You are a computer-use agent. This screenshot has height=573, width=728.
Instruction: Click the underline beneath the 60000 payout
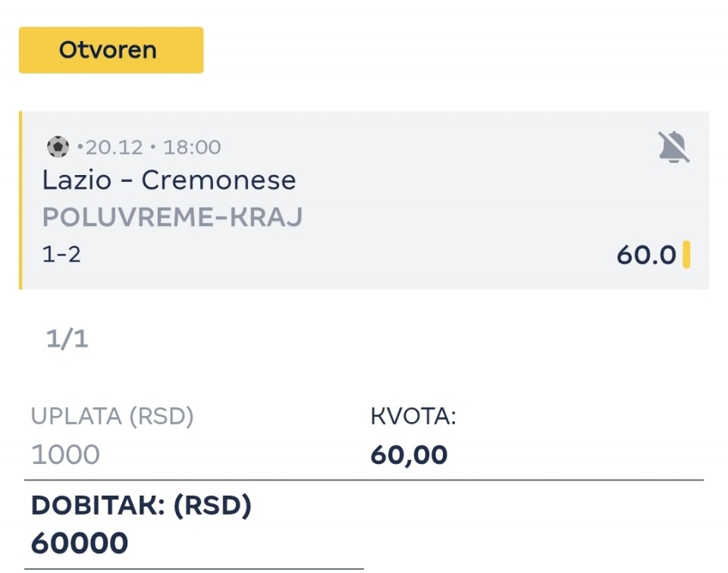[x=194, y=568]
